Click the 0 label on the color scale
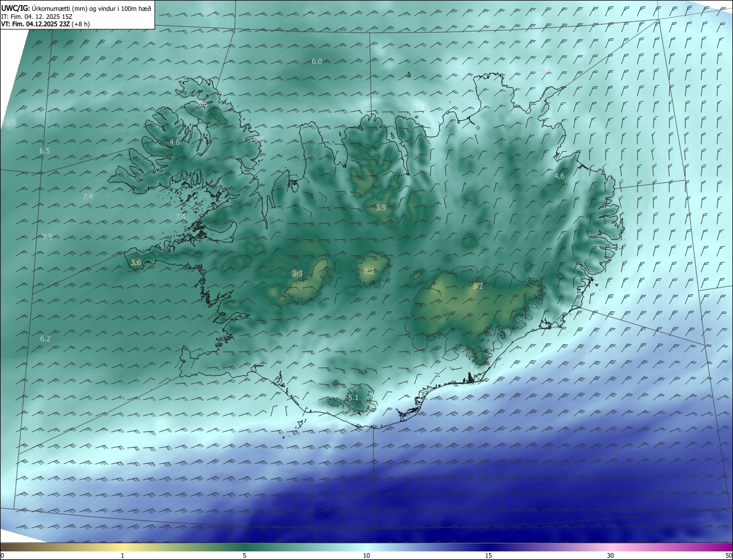 2,555
